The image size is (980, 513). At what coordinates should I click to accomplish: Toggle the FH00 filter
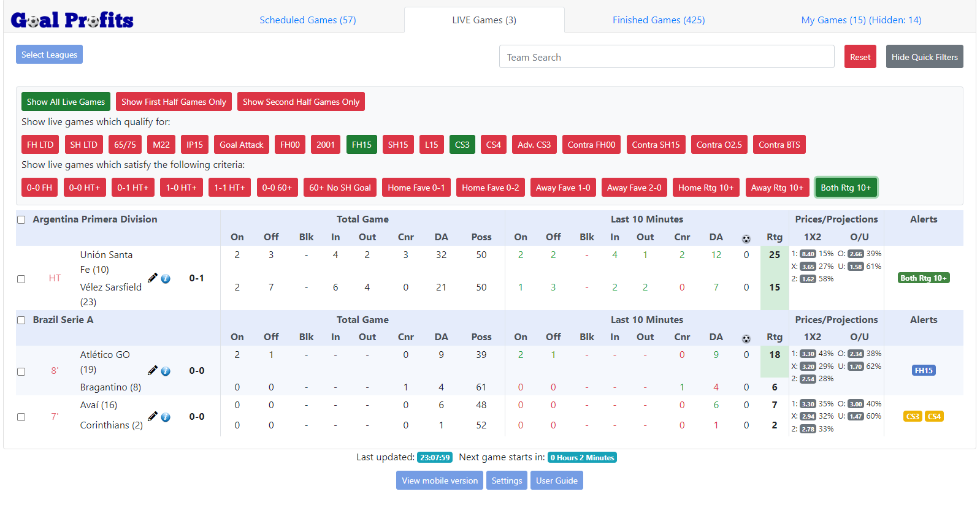[290, 145]
